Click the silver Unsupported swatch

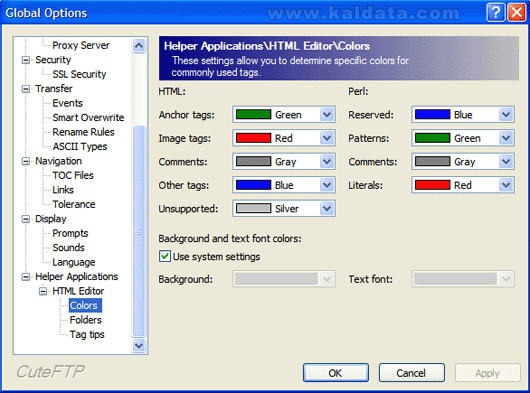click(x=253, y=208)
